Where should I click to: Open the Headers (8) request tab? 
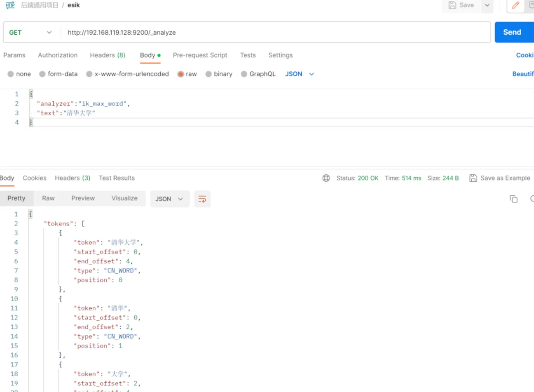pyautogui.click(x=108, y=55)
